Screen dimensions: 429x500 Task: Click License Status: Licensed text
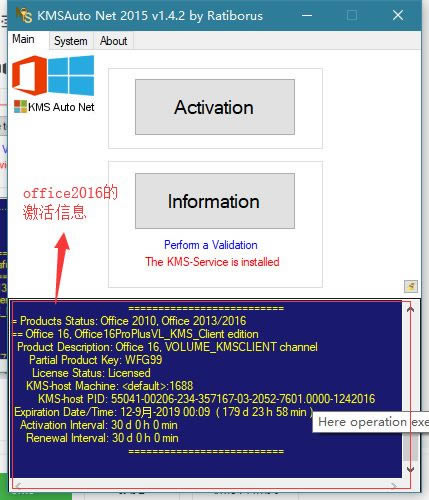click(x=91, y=373)
